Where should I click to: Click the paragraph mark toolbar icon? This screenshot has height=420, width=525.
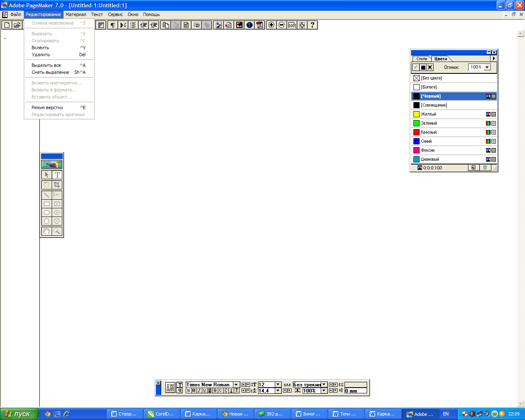(112, 25)
